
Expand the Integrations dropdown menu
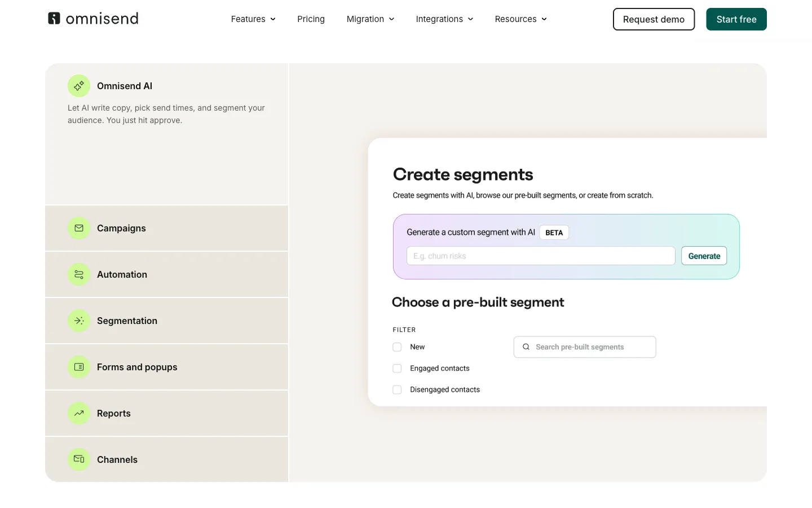click(x=444, y=19)
